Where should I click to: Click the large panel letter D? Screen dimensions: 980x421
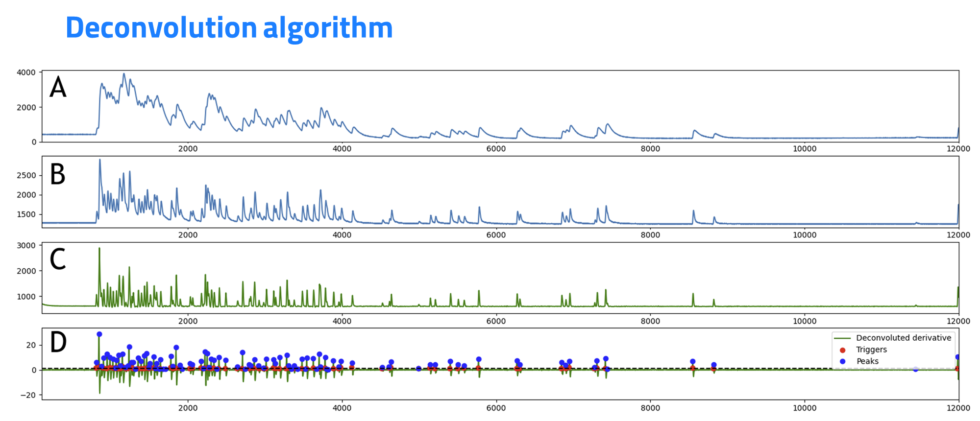(58, 342)
